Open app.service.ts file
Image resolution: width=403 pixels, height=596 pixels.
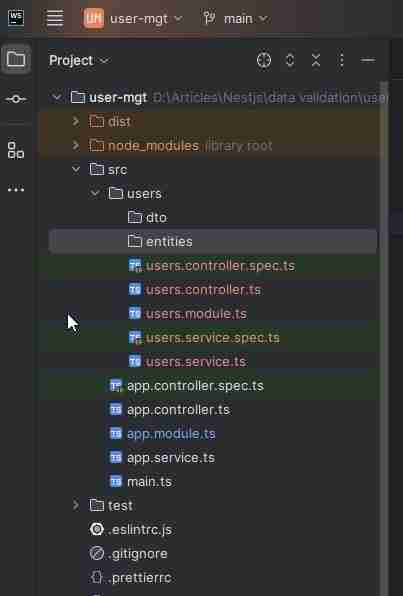tap(171, 458)
